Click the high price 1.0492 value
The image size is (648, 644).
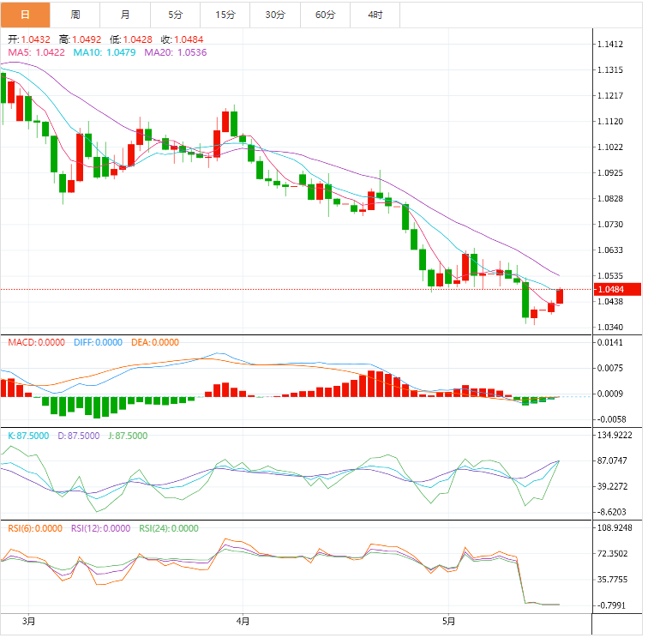87,39
